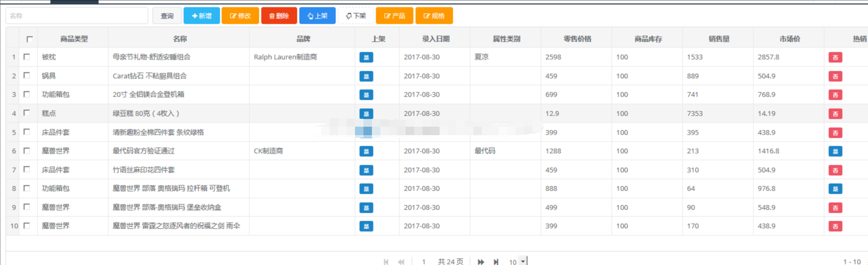Toggle 上架 badge for 雷霆之怒 雨伞 row
Screen dimensions: 868x265
[366, 226]
